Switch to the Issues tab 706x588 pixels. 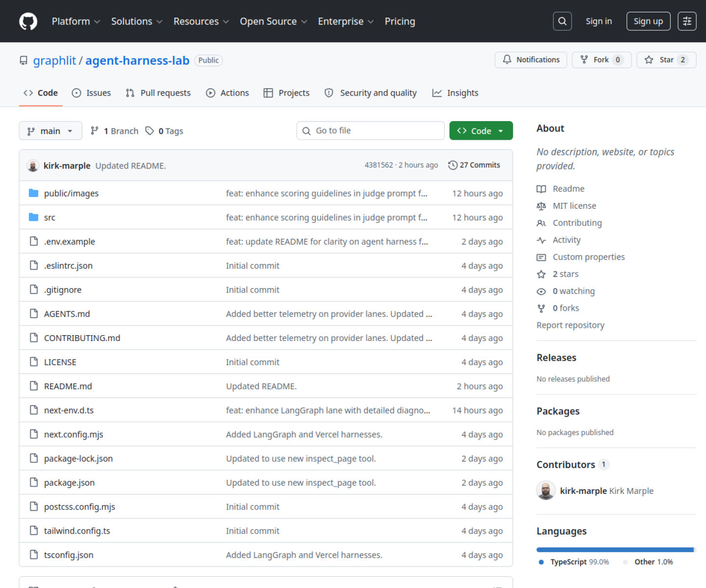[92, 93]
